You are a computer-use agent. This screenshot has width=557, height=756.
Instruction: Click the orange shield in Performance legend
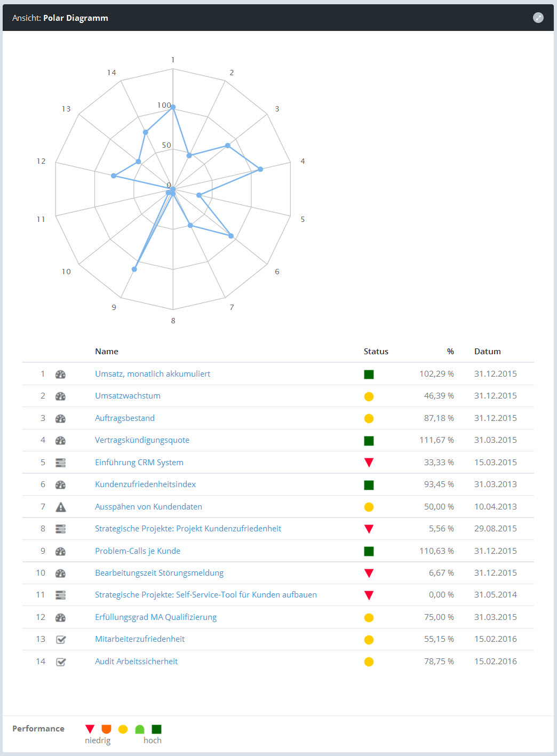106,729
